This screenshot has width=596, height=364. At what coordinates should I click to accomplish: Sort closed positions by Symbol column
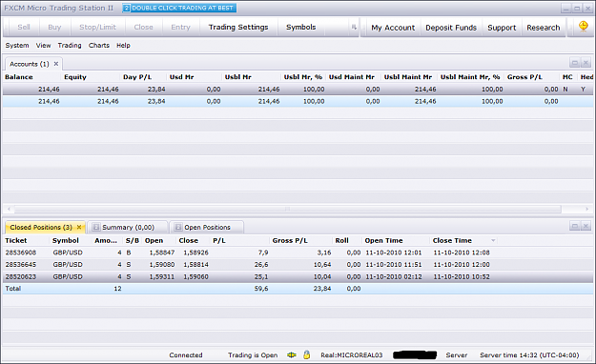click(x=66, y=240)
